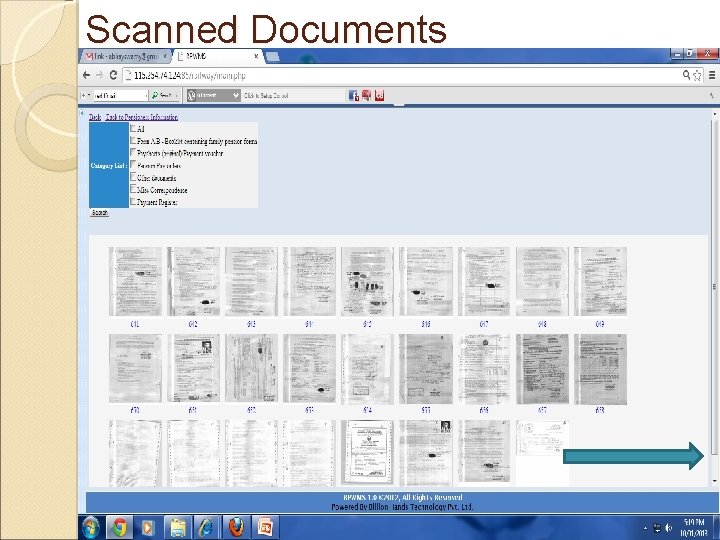This screenshot has height=540, width=720.
Task: Open the Chrome menu icon
Action: (x=712, y=75)
